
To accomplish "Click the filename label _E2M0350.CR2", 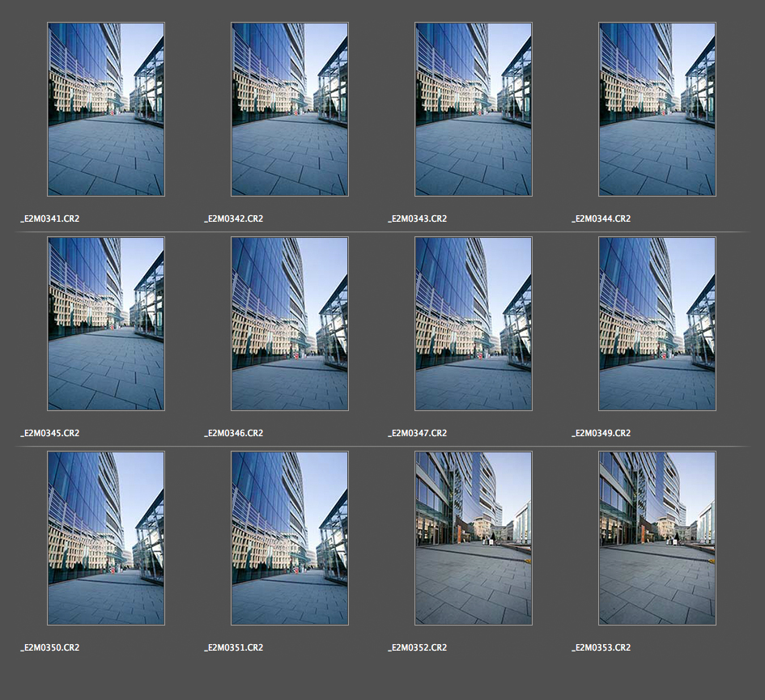I will tap(50, 647).
